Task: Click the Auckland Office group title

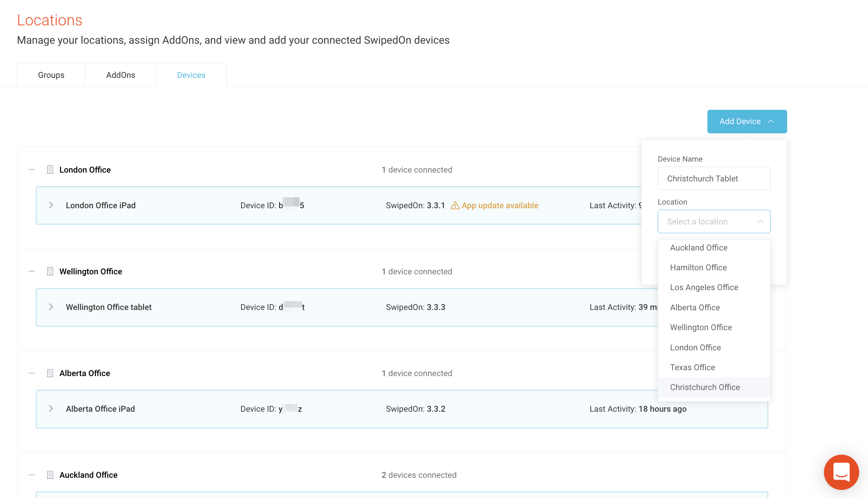Action: [x=89, y=475]
